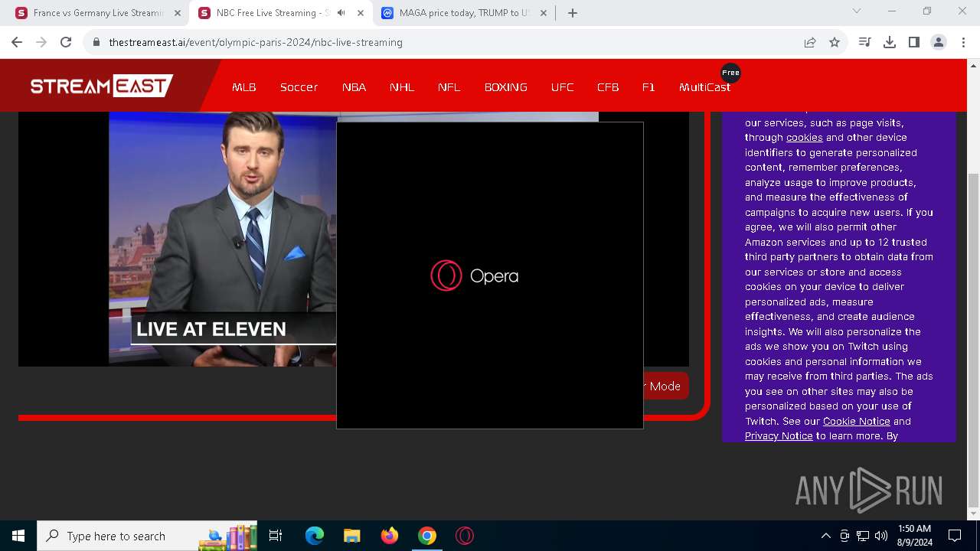Open the Soccer section
This screenshot has height=551, width=980.
tap(299, 87)
